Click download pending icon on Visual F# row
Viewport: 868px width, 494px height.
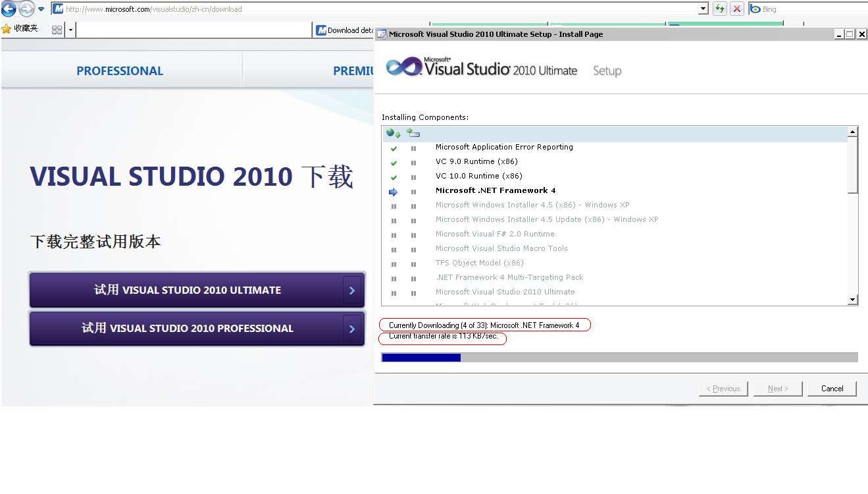pyautogui.click(x=394, y=235)
